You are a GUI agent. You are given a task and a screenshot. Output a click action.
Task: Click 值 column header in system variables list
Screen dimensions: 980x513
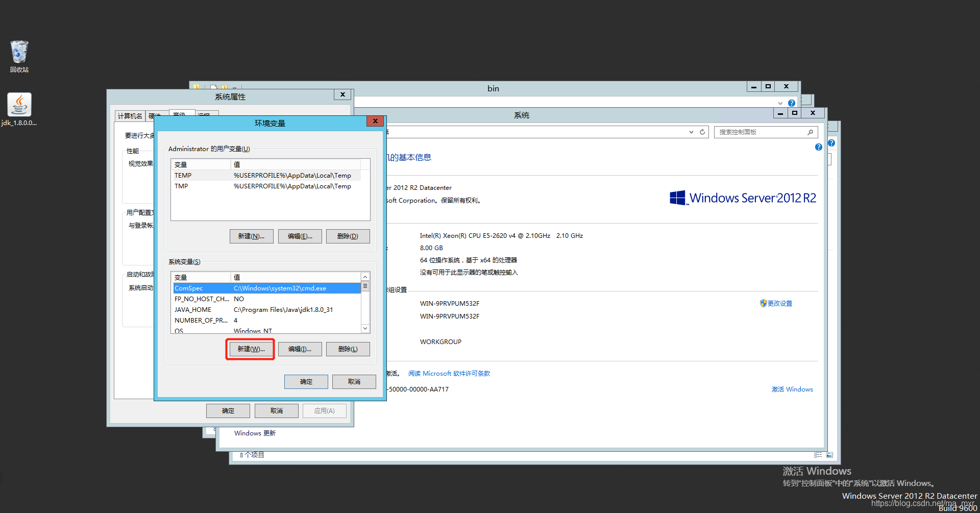click(x=296, y=277)
